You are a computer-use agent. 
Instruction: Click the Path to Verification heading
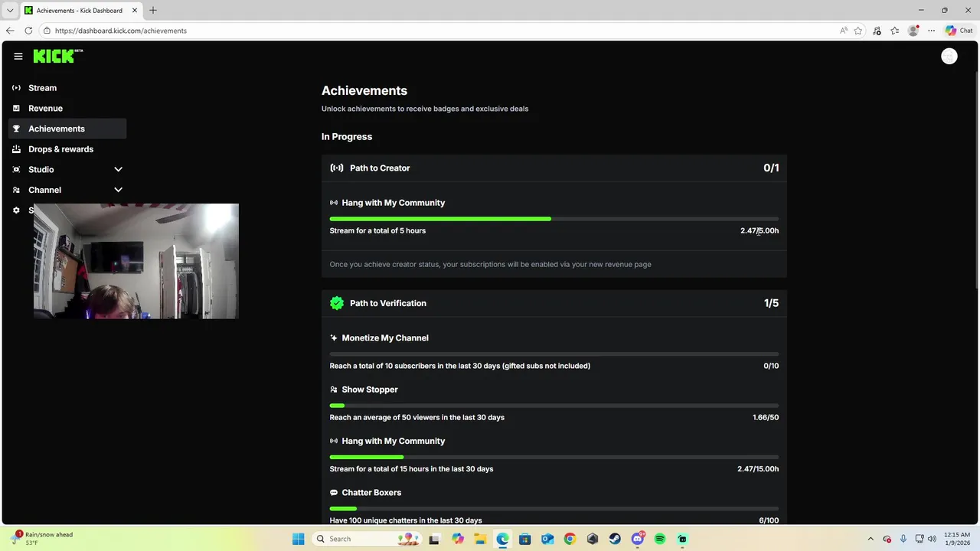388,303
